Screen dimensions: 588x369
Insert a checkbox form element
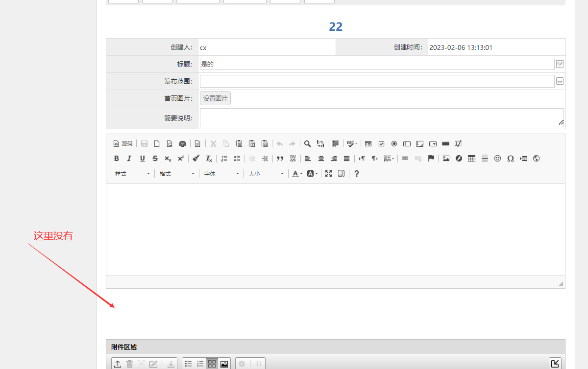pyautogui.click(x=381, y=143)
